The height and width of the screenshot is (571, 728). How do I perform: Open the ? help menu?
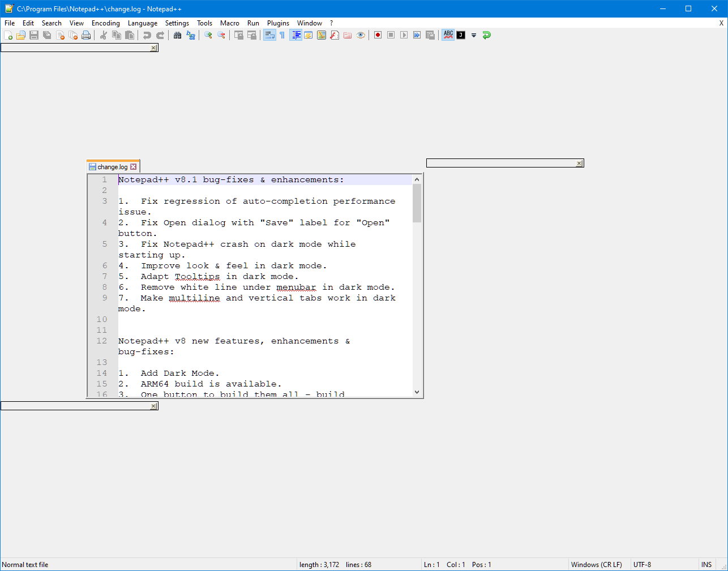(331, 23)
